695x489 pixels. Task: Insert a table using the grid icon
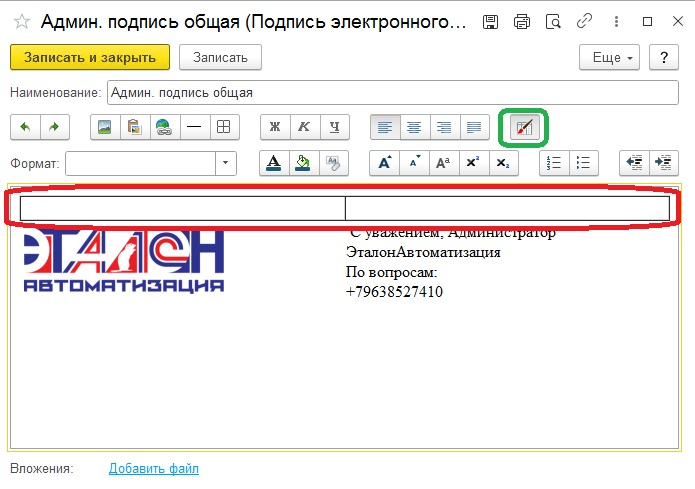click(x=224, y=127)
